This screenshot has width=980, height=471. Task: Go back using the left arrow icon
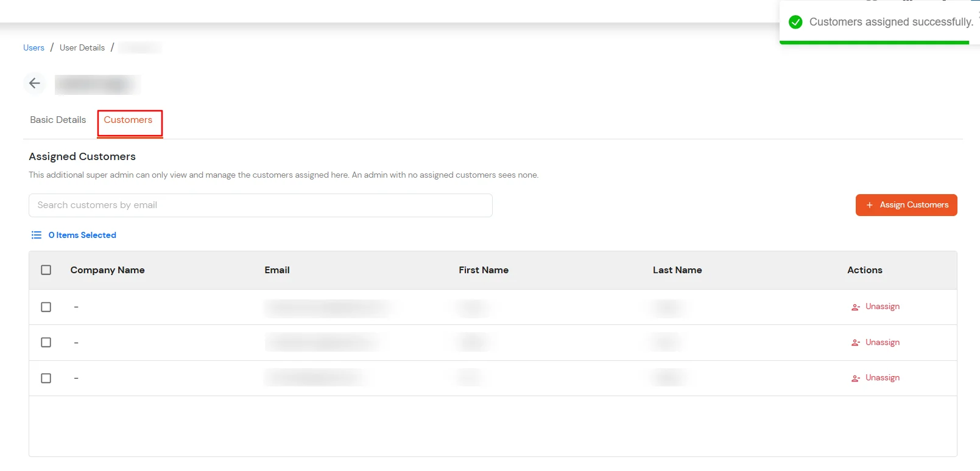click(35, 83)
